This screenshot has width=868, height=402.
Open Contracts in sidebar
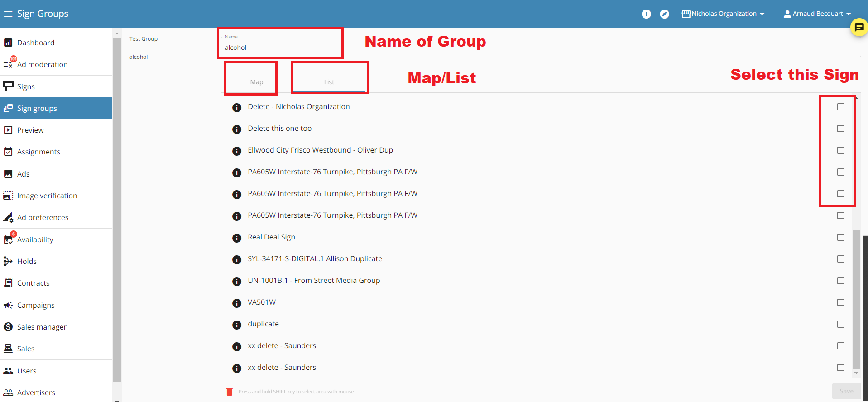pyautogui.click(x=56, y=283)
